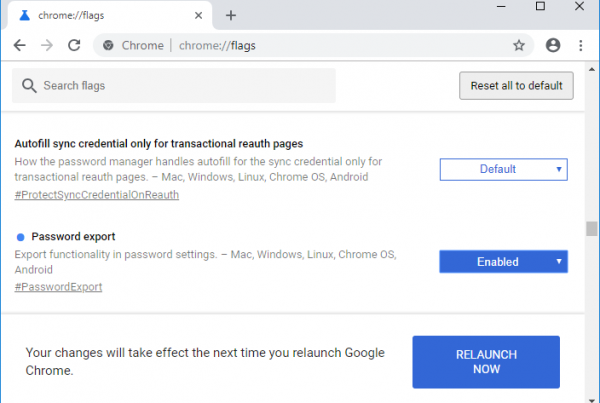600x403 pixels.
Task: Click the scrollbar down arrow
Action: 592,400
